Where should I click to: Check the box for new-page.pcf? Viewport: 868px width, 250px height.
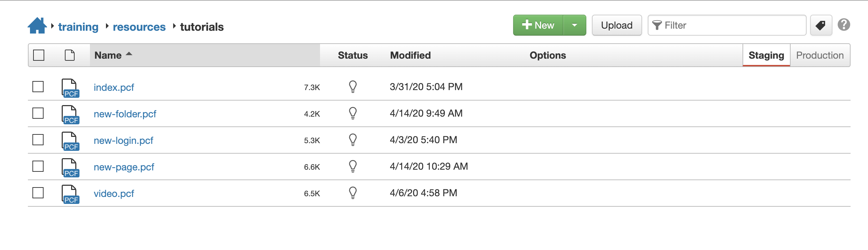[x=38, y=166]
